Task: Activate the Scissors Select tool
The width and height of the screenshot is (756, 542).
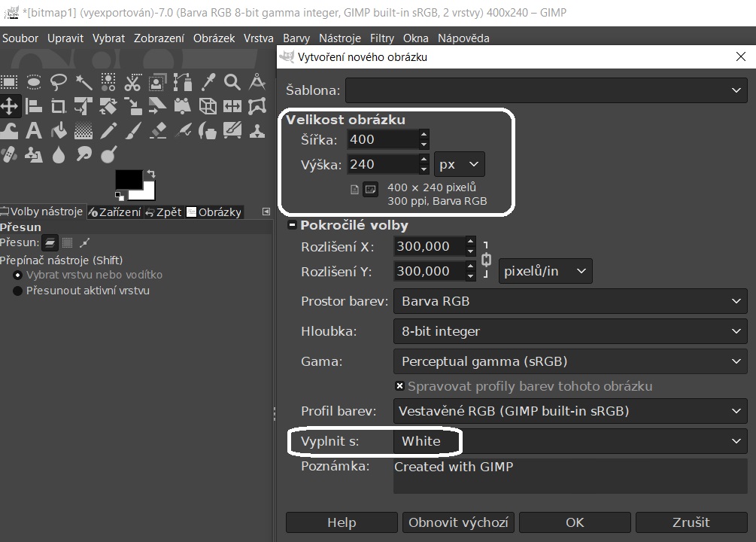Action: point(132,83)
